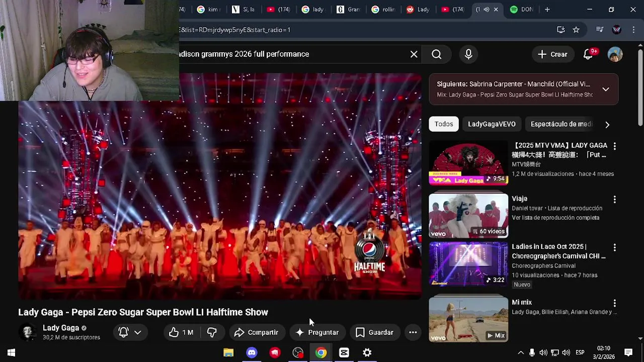Screen dimensions: 644x362
Task: Open options for Mi mix
Action: pyautogui.click(x=614, y=303)
